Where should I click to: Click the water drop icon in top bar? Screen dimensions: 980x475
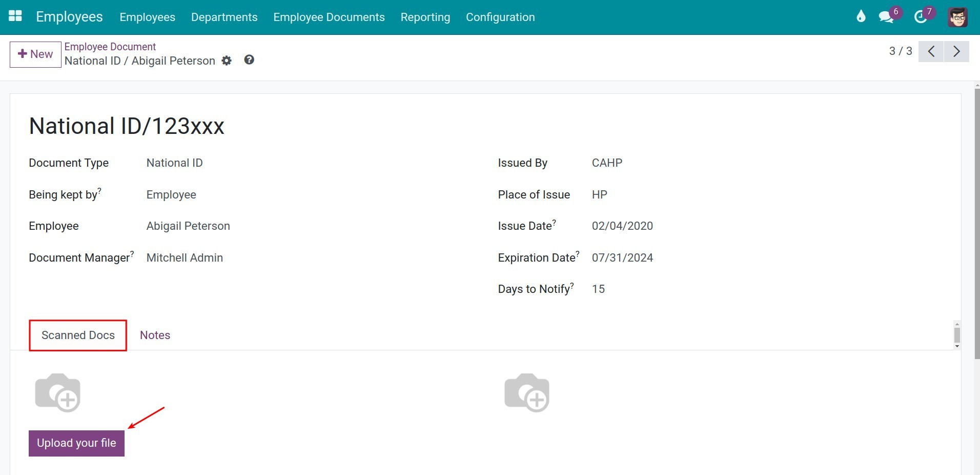click(x=861, y=16)
